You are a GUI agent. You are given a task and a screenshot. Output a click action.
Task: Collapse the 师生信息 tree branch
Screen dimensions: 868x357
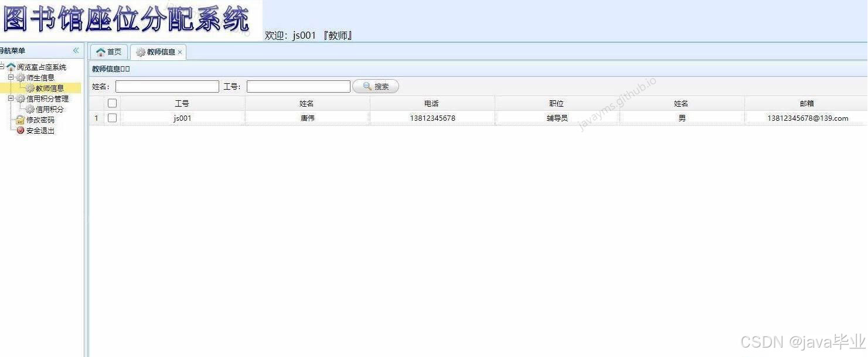click(x=11, y=77)
